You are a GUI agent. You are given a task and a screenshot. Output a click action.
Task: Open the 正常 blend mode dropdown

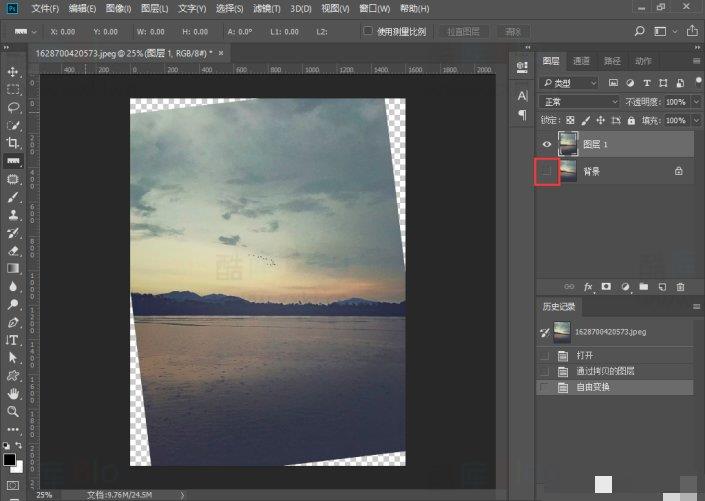click(x=579, y=102)
